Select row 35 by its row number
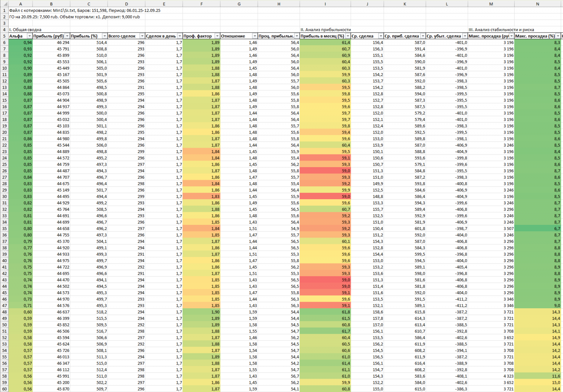The image size is (563, 392). coord(4,228)
